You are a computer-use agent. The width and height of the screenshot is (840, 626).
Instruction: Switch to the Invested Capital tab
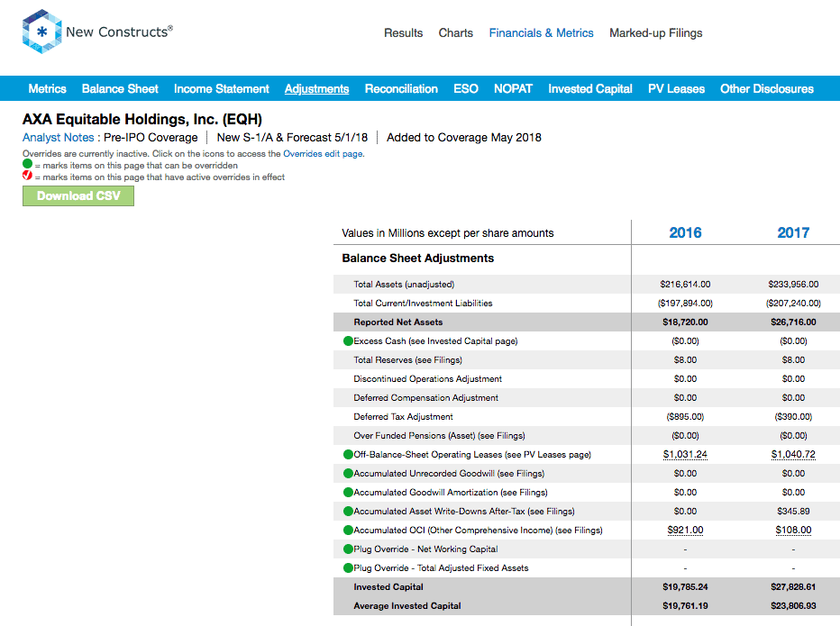click(x=589, y=89)
